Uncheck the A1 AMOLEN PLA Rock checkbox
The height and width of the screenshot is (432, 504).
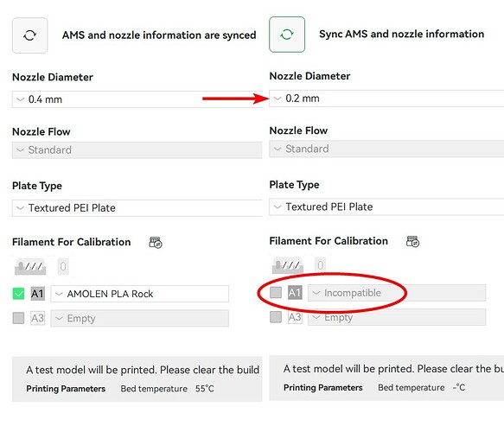[18, 294]
